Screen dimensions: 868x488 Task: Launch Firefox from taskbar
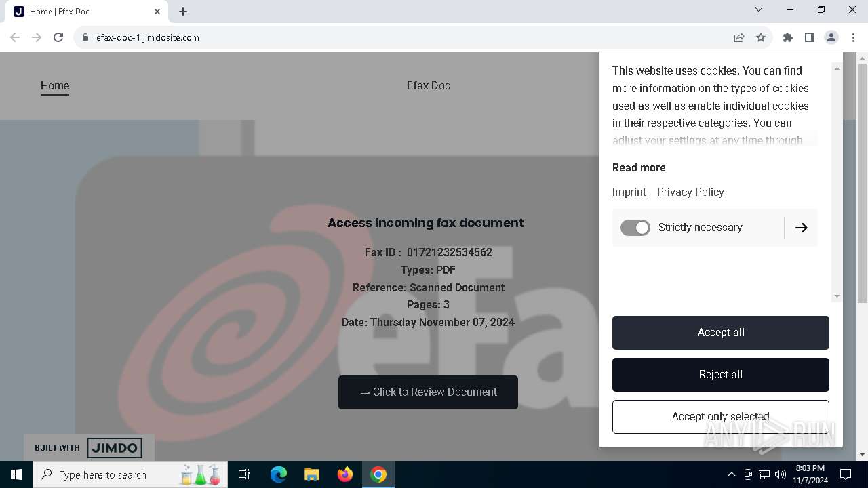[x=345, y=474]
